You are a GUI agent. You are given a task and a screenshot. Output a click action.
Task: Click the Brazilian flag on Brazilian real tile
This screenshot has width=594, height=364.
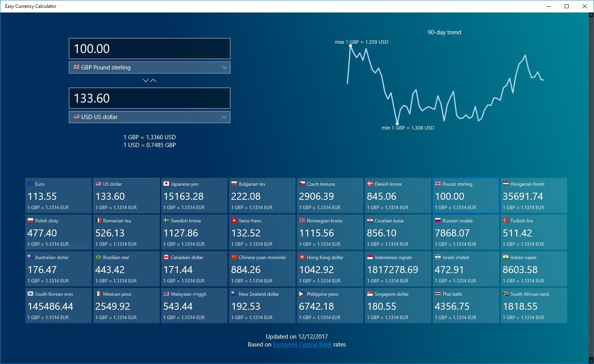click(98, 257)
